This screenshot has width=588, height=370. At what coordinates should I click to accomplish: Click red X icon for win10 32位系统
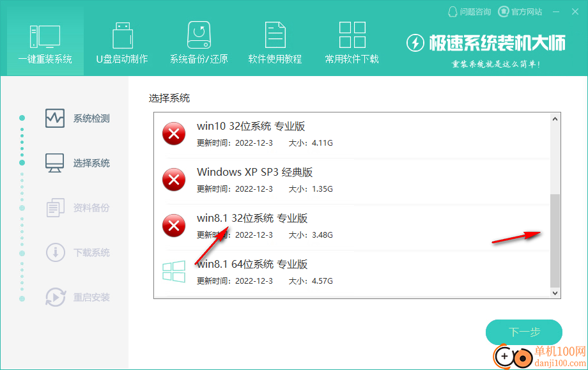pos(174,134)
